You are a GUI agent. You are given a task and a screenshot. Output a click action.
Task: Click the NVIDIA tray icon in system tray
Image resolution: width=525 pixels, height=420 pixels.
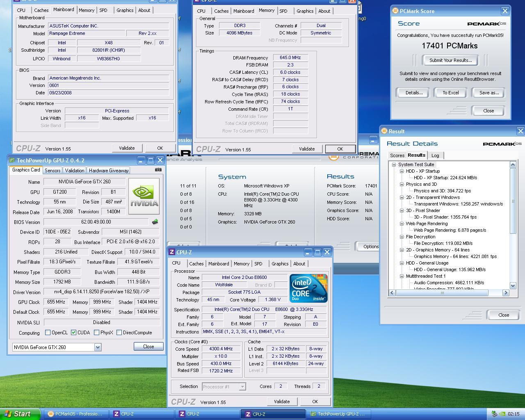pyautogui.click(x=502, y=414)
